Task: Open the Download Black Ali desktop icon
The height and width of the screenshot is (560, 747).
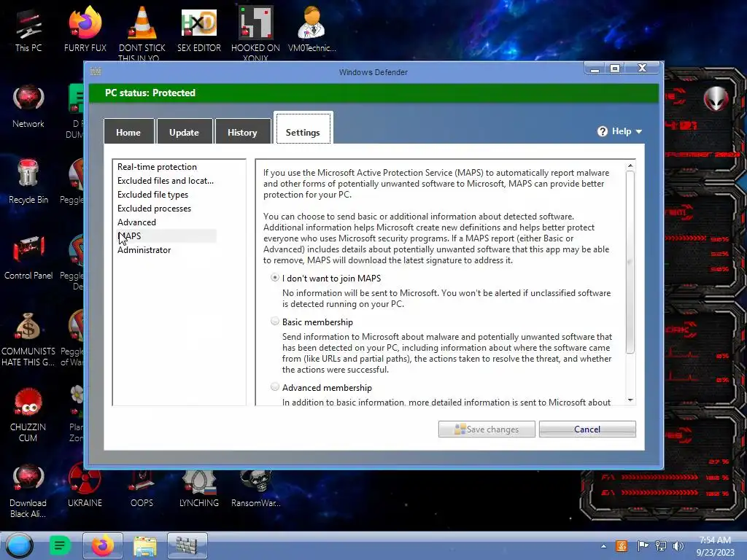Action: (x=28, y=491)
